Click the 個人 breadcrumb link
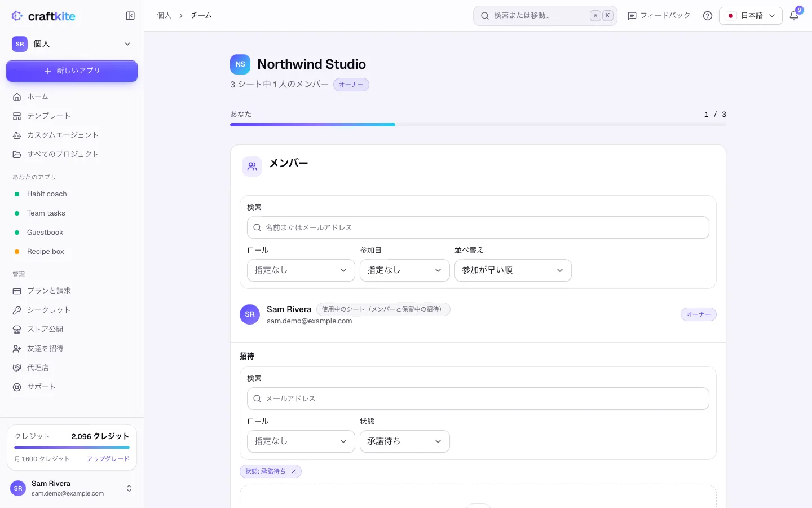The image size is (812, 508). (x=164, y=16)
